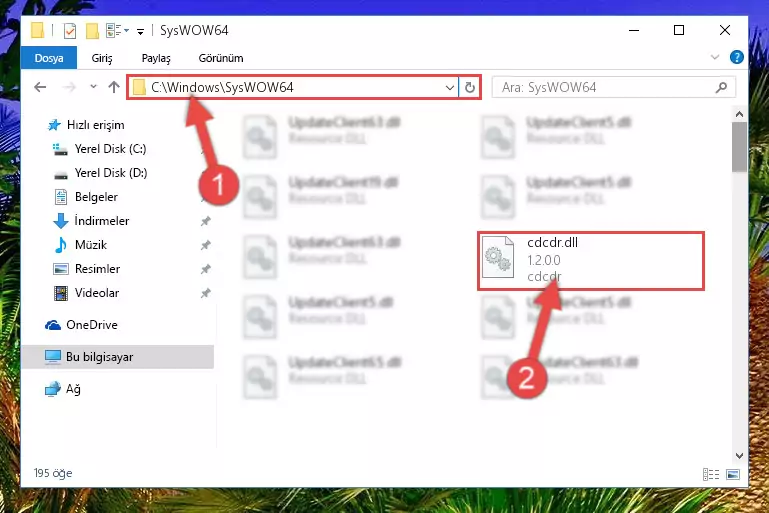Open the address bar history dropdown
769x513 pixels.
pos(450,88)
